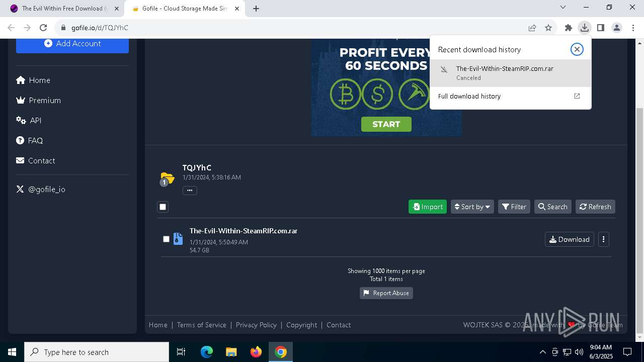The width and height of the screenshot is (644, 362).
Task: Click START in the ad banner
Action: 386,124
